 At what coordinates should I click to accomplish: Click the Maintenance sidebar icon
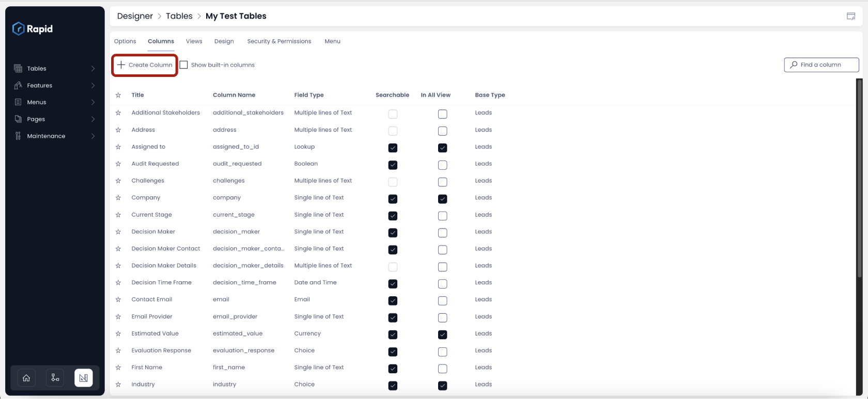point(18,136)
